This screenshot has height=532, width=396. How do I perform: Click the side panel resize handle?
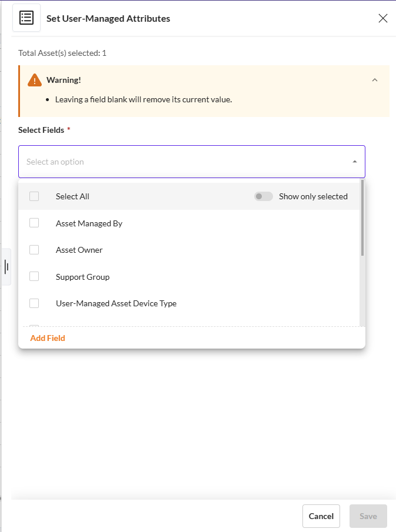pos(6,267)
